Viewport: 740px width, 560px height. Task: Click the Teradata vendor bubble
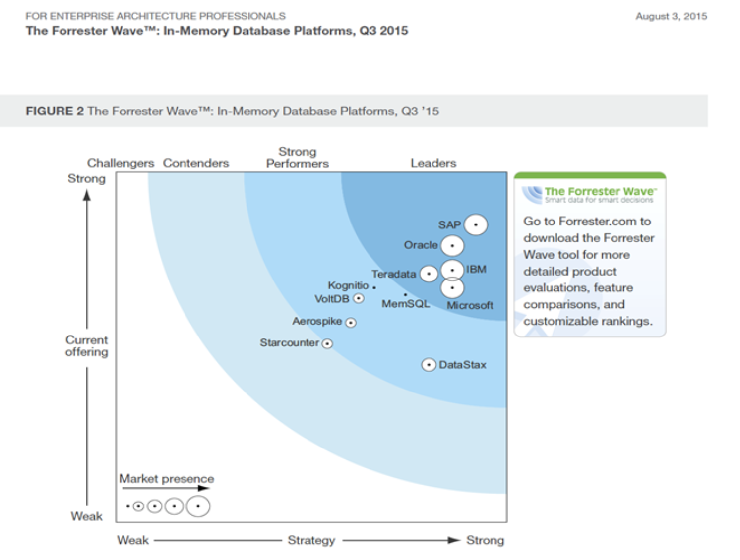[429, 274]
